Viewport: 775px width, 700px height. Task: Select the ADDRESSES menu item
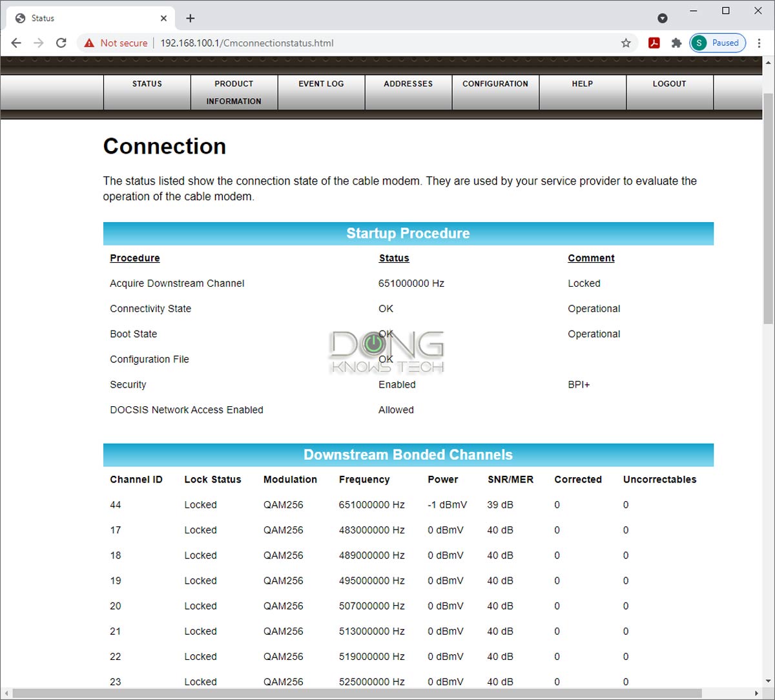(408, 84)
